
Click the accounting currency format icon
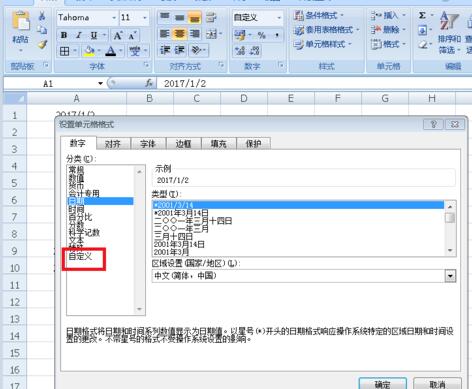pos(241,35)
